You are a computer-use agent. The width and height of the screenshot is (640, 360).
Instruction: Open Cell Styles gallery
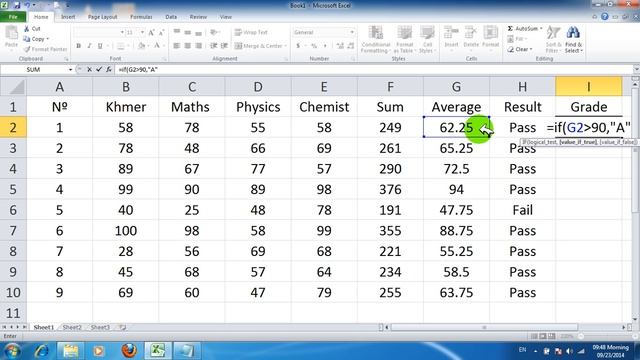coord(427,39)
